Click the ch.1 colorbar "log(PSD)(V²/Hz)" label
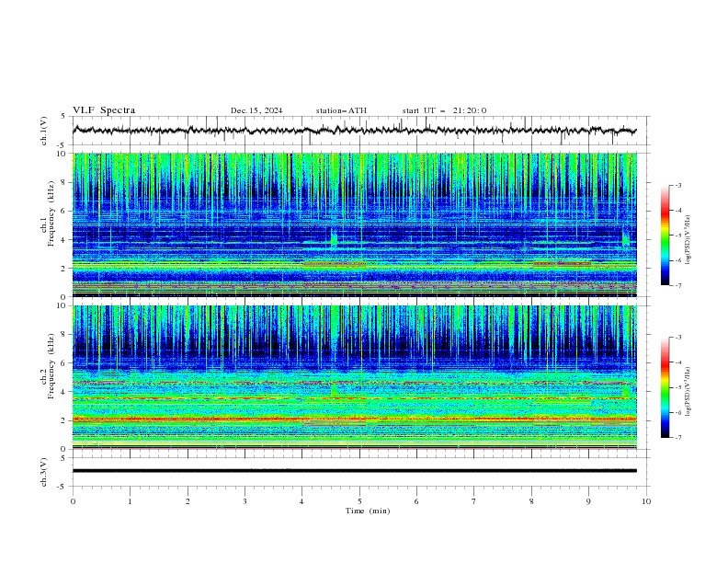Image resolution: width=728 pixels, height=563 pixels. click(x=688, y=240)
